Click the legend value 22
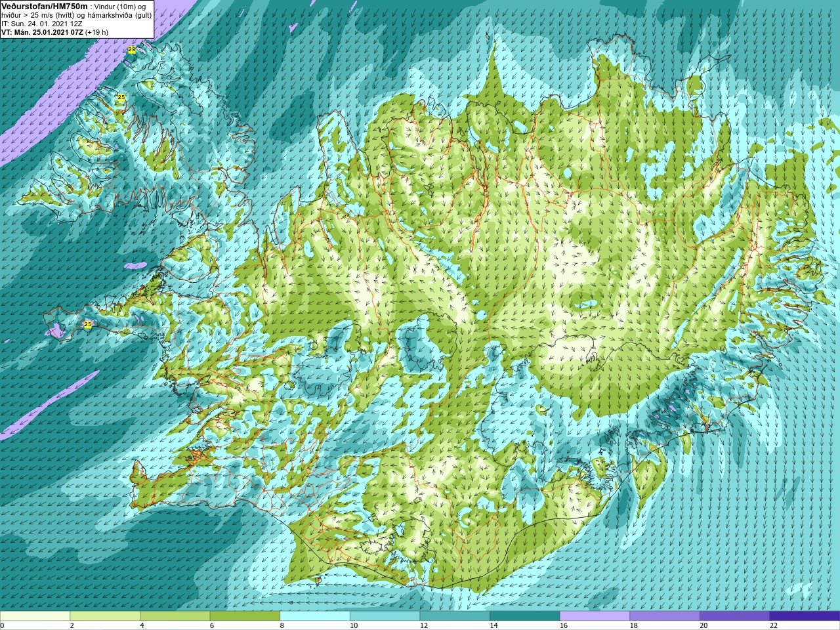The width and height of the screenshot is (840, 630). [x=774, y=625]
